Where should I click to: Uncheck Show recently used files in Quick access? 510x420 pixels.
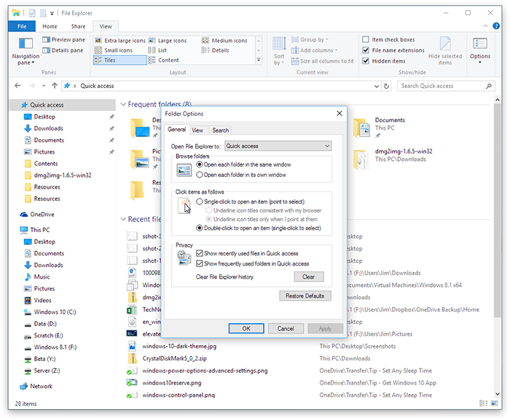click(x=200, y=253)
